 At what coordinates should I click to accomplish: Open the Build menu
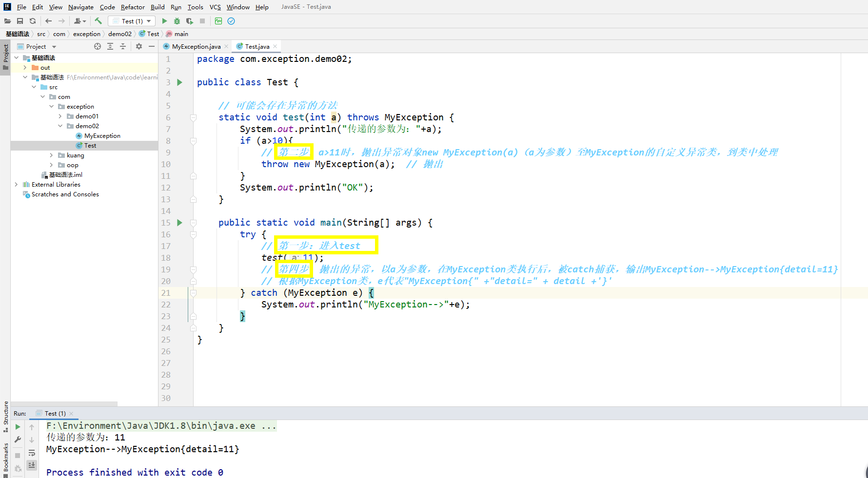pos(158,7)
